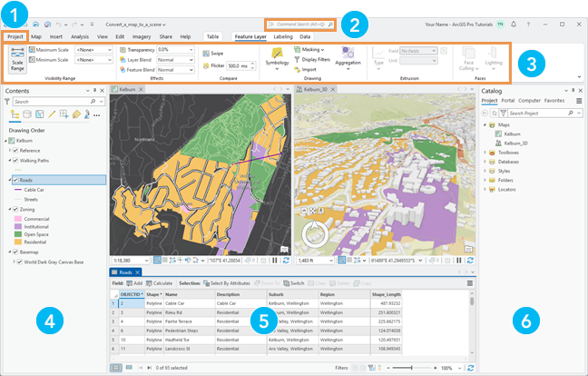Toggle the Zoning layer checkbox
The height and width of the screenshot is (376, 588).
tap(15, 210)
